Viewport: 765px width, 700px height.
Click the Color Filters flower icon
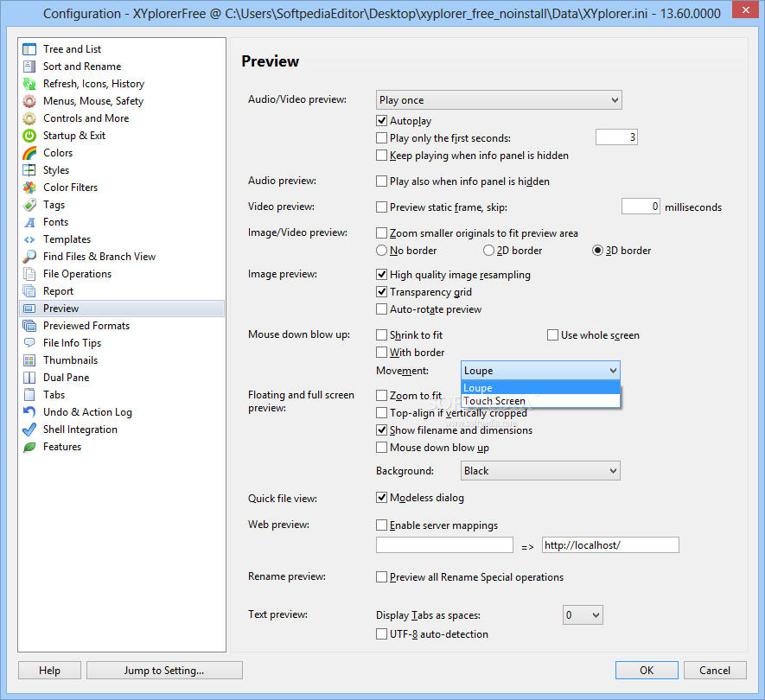point(29,188)
